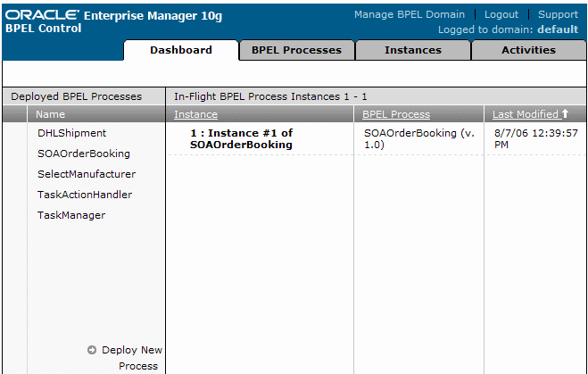Click the Deployed BPEL Processes heading

click(x=77, y=96)
